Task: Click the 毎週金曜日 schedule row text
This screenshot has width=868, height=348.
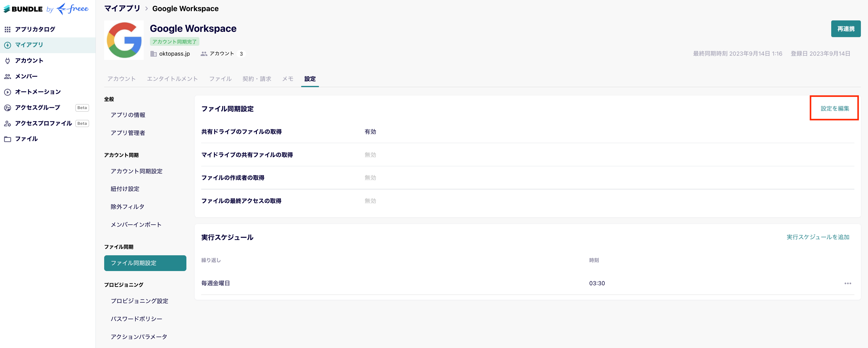Action: [x=216, y=283]
